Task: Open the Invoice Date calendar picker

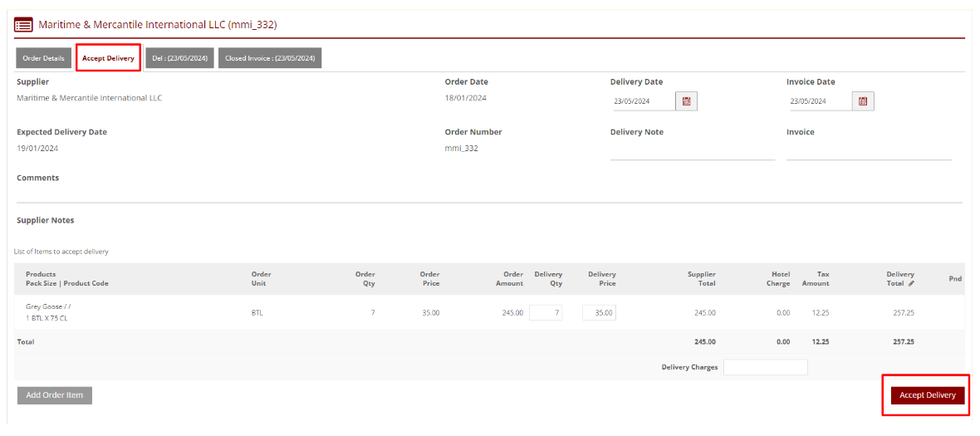Action: point(862,101)
